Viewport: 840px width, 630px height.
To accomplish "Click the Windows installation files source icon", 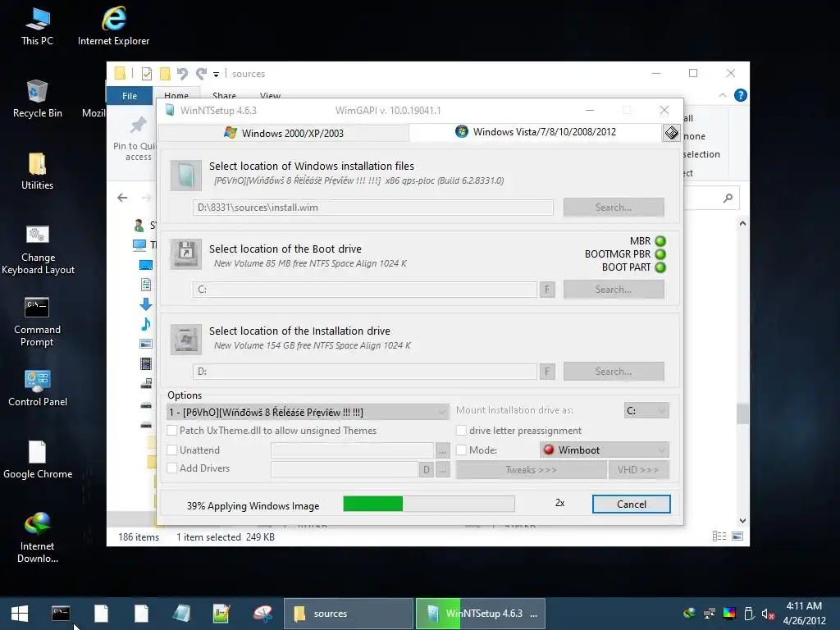I will (x=186, y=176).
